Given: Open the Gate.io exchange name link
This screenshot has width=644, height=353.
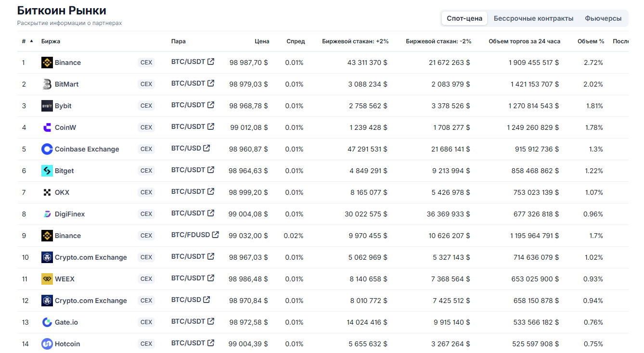Looking at the screenshot, I should pyautogui.click(x=66, y=322).
